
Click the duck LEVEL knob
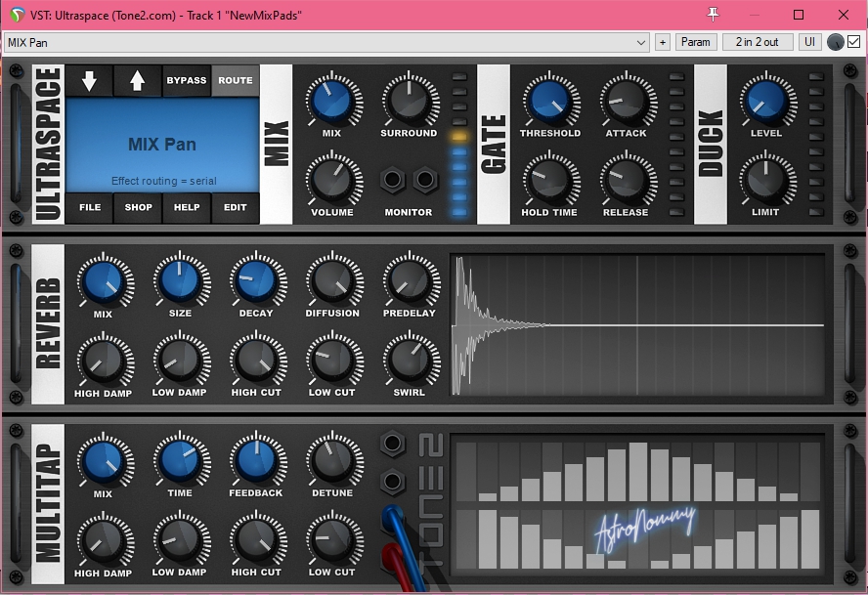[x=766, y=102]
